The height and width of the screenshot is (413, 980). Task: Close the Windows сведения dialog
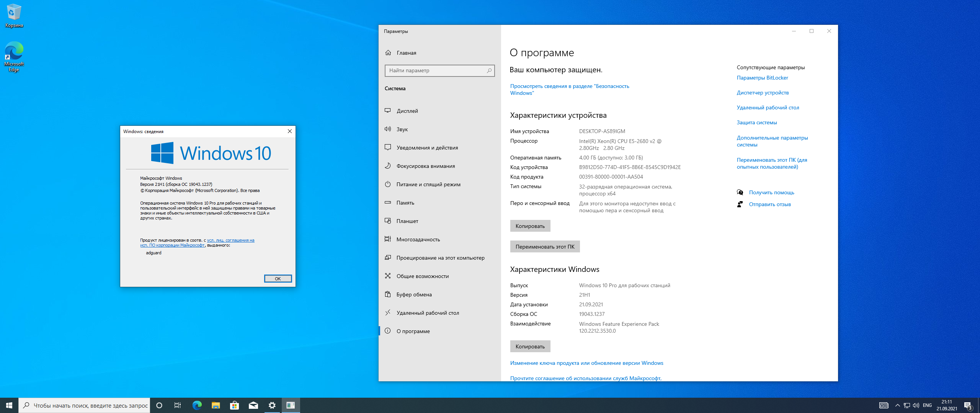click(290, 131)
